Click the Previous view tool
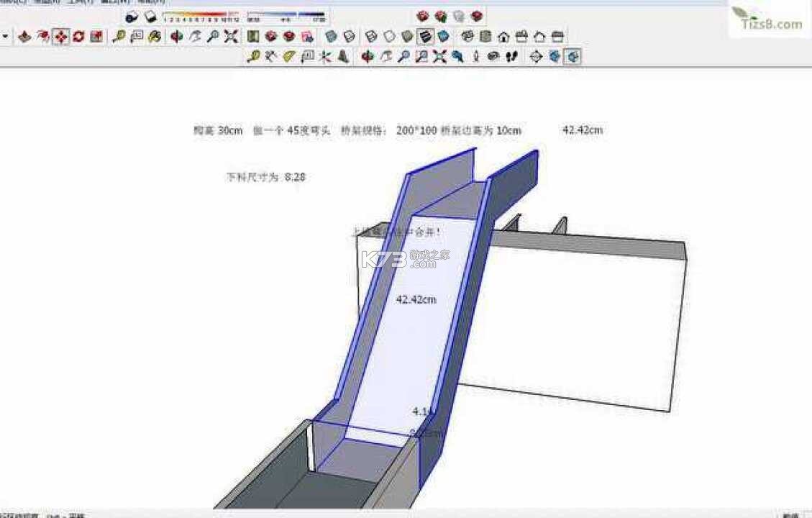 [x=458, y=56]
